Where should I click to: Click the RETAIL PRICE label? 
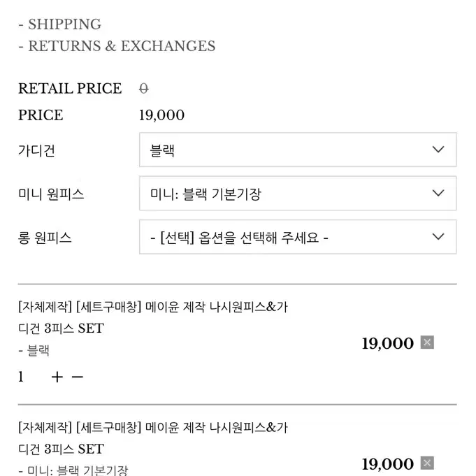point(70,89)
